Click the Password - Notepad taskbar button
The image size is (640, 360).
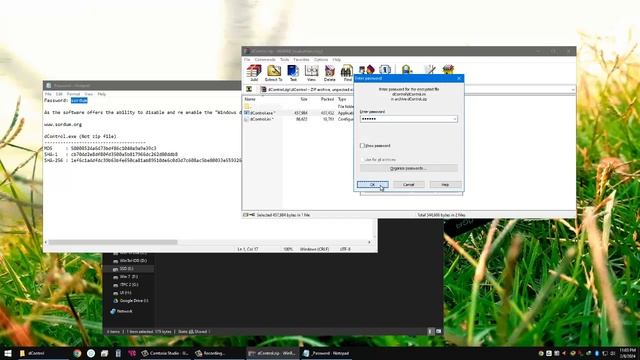(327, 353)
